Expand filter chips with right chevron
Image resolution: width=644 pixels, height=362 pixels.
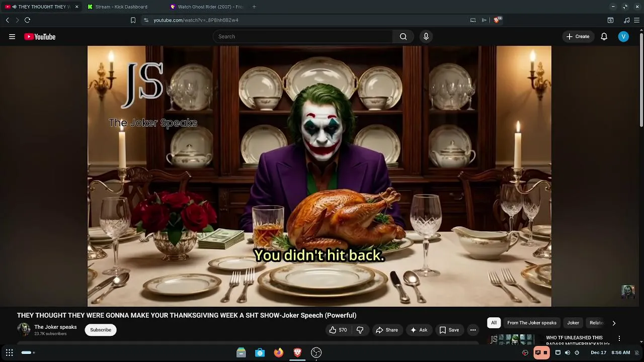[614, 323]
